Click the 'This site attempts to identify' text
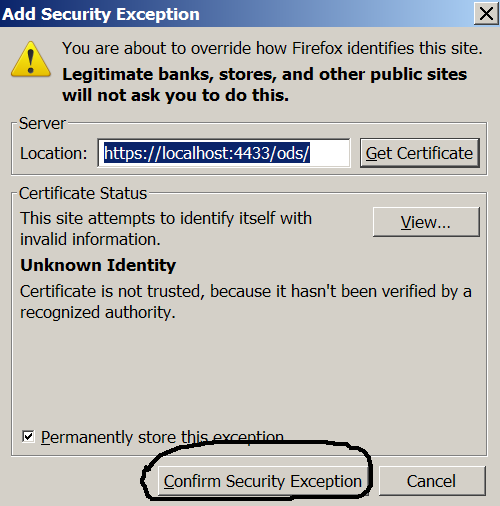The height and width of the screenshot is (506, 500). point(166,229)
